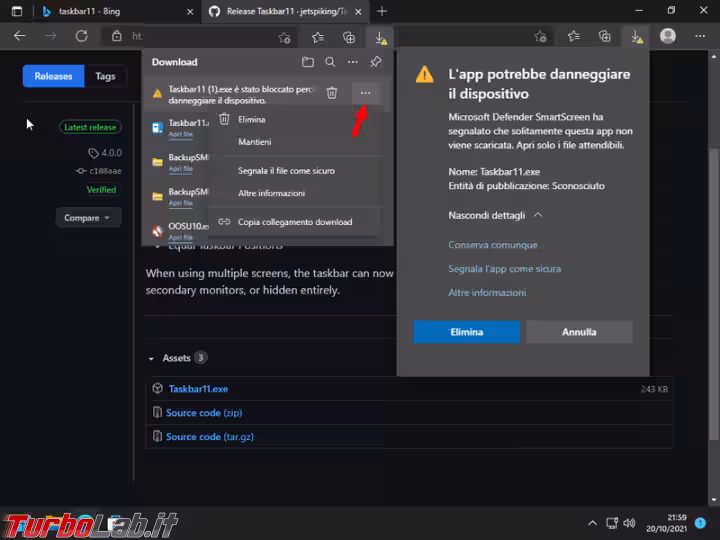Screen dimensions: 720x540
Task: Pin the Download panel
Action: tap(376, 62)
